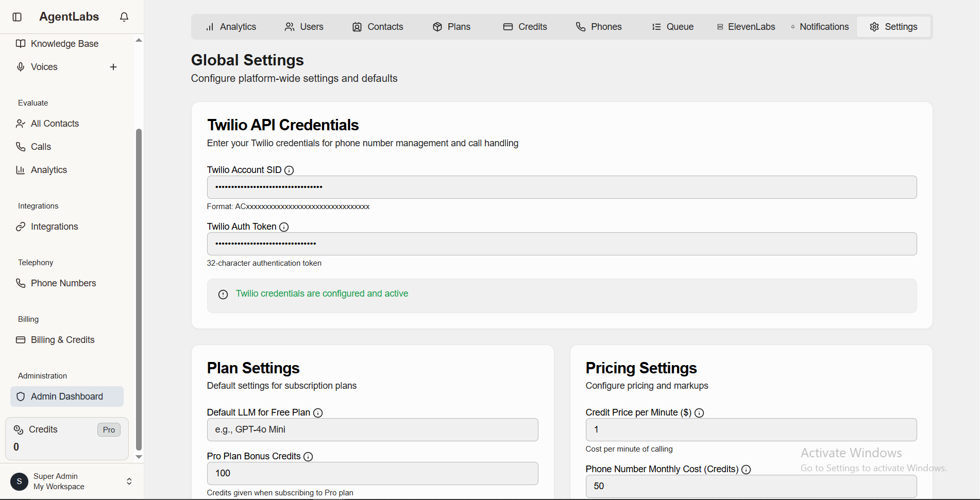Toggle the sidebar collapse icon
Viewport: 980px width, 500px height.
tap(17, 17)
